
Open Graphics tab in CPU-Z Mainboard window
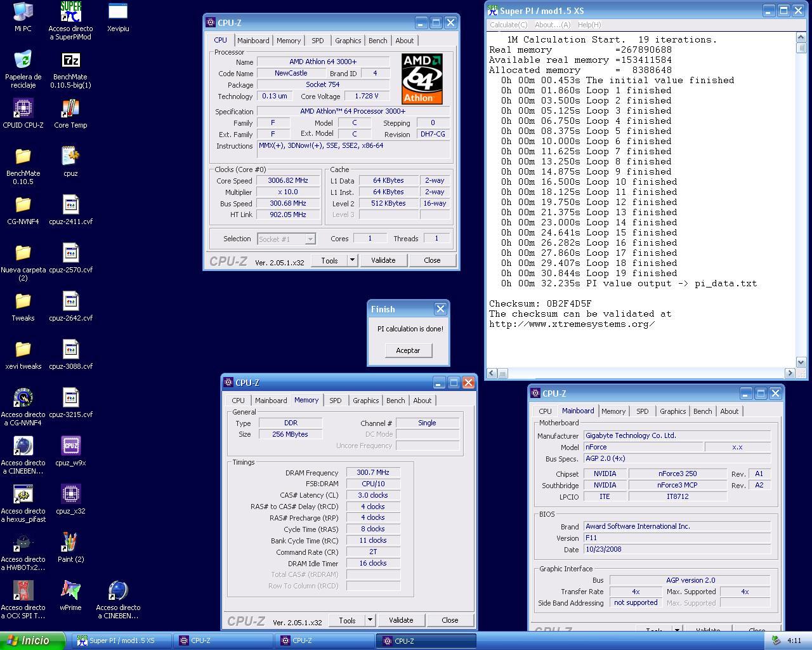[673, 411]
